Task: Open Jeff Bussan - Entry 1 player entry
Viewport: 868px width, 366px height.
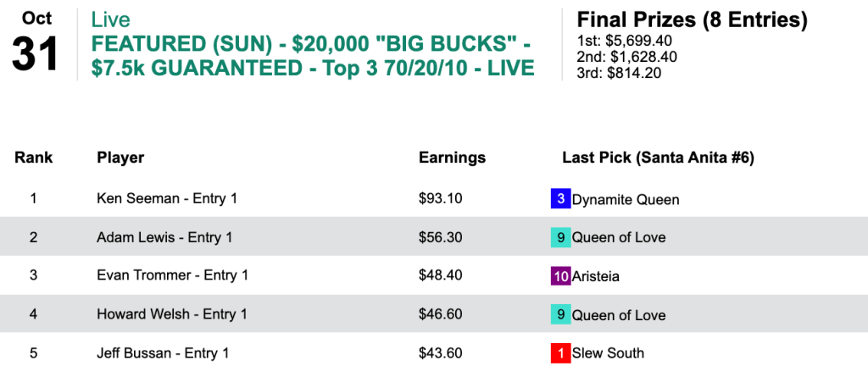Action: point(163,352)
